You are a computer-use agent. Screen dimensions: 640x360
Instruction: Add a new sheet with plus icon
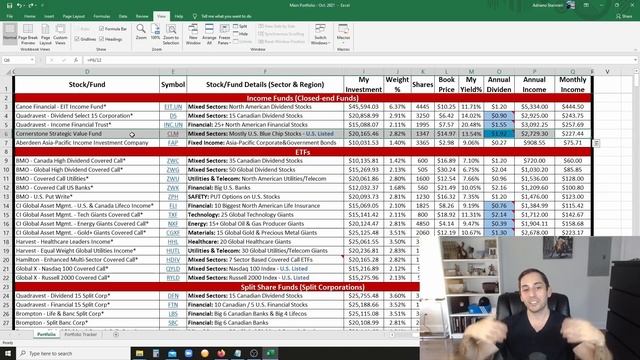click(x=116, y=334)
